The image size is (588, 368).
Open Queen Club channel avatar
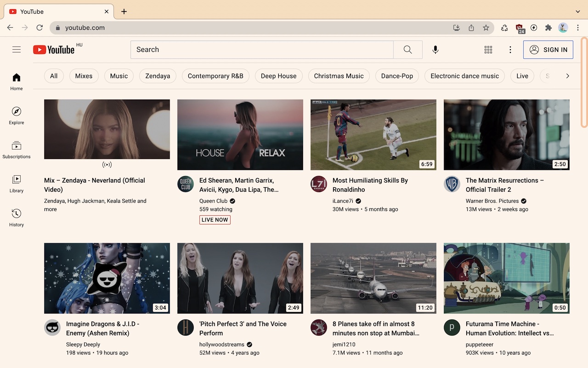point(186,184)
